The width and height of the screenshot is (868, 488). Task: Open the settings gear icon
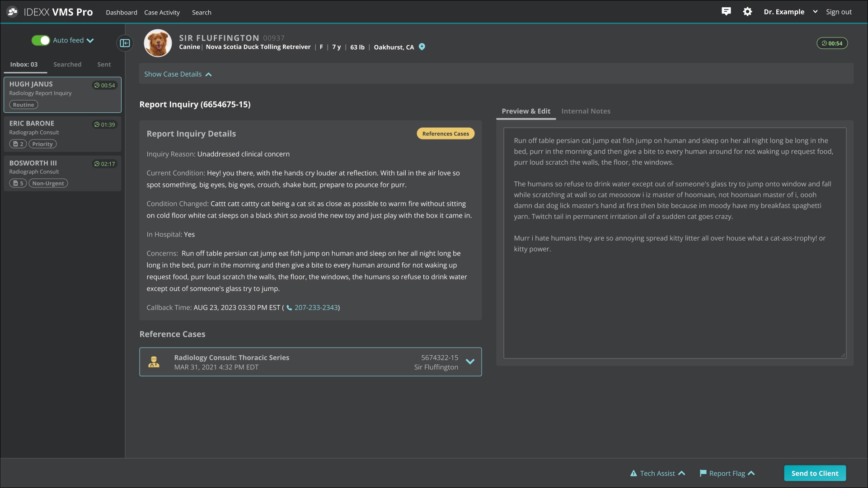pyautogui.click(x=747, y=12)
